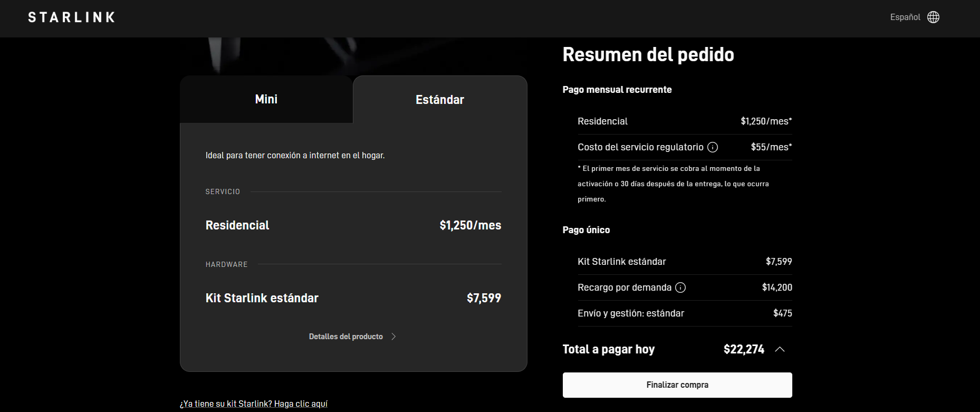
Task: Open '¿Ya tiene su kit Starlink?' link
Action: tap(254, 404)
